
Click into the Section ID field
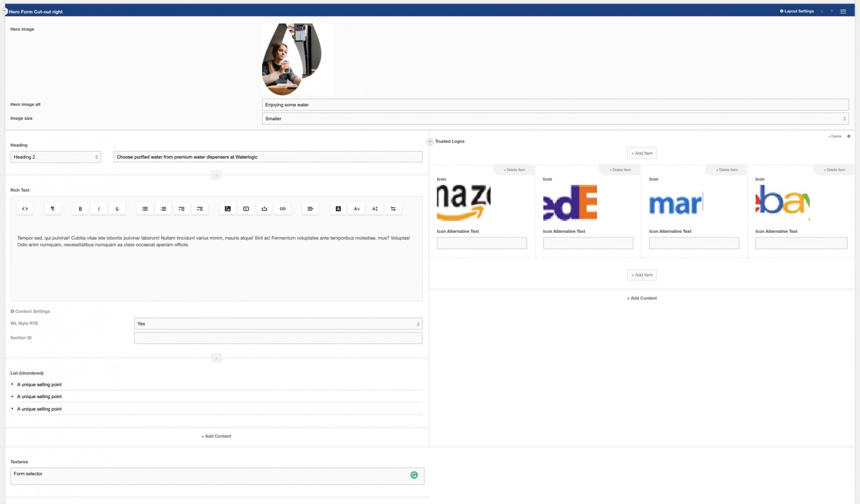278,338
